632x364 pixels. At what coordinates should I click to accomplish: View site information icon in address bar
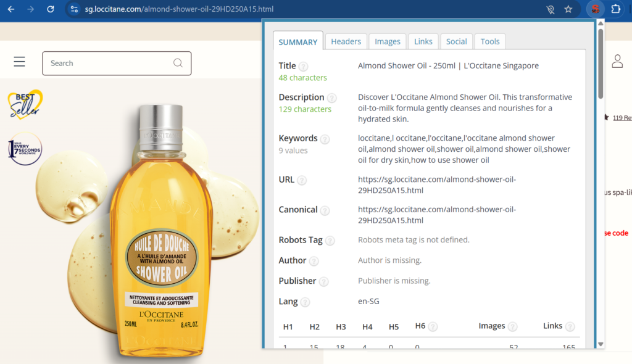(74, 9)
